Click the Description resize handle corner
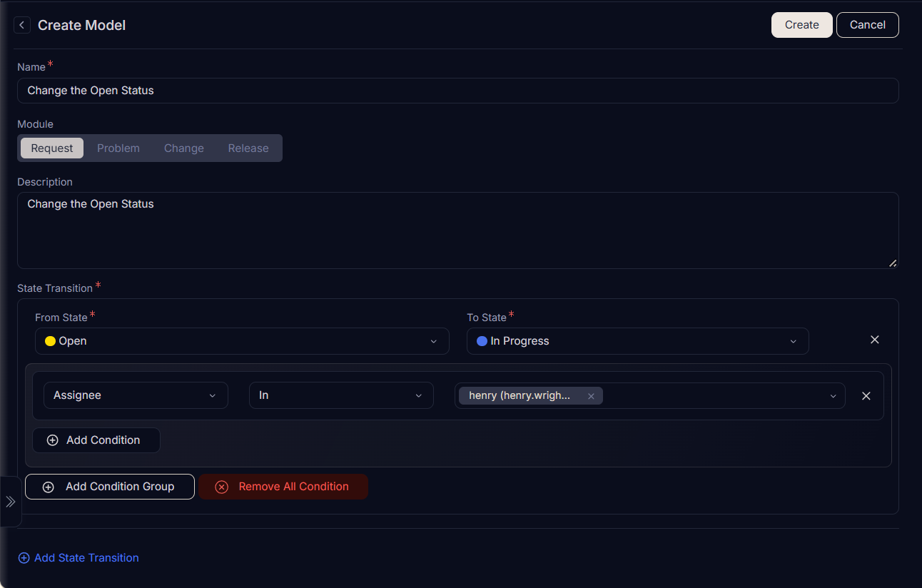 click(x=893, y=263)
